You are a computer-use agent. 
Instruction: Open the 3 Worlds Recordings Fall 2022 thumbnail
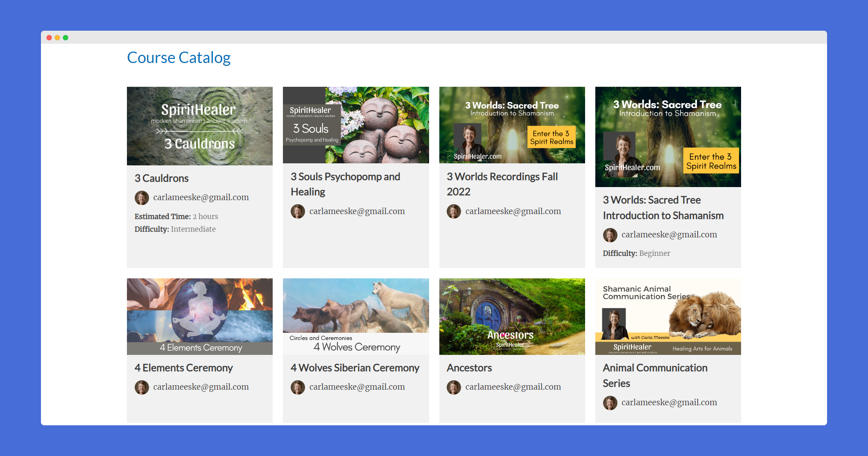(512, 125)
